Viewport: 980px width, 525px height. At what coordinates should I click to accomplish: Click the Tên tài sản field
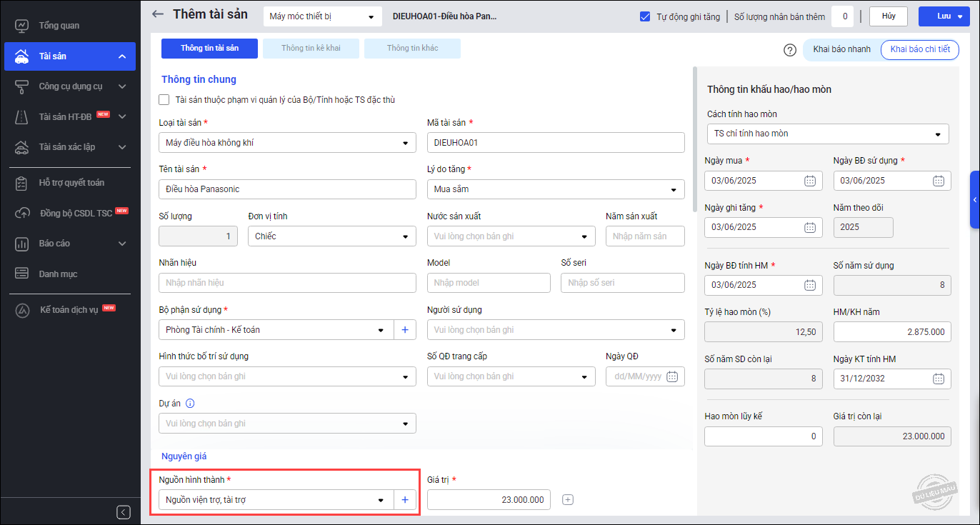coord(287,189)
